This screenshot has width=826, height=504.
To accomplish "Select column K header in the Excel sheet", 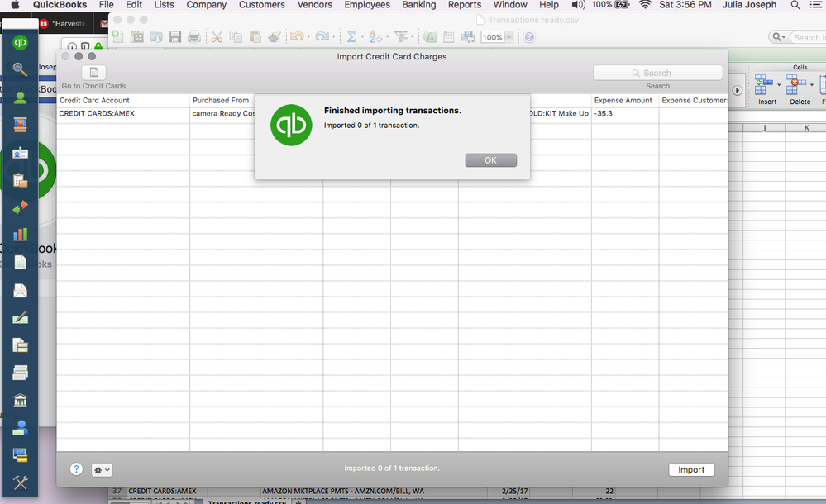I will (x=806, y=127).
